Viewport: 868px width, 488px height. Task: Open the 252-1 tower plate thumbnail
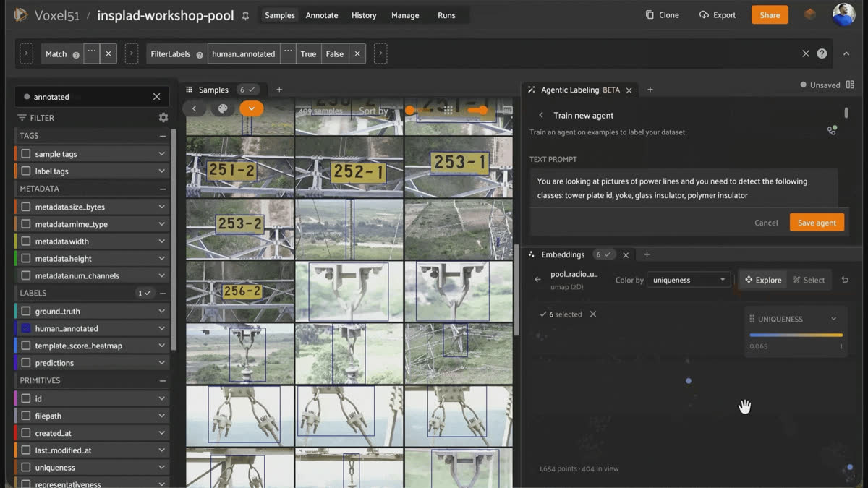point(349,167)
